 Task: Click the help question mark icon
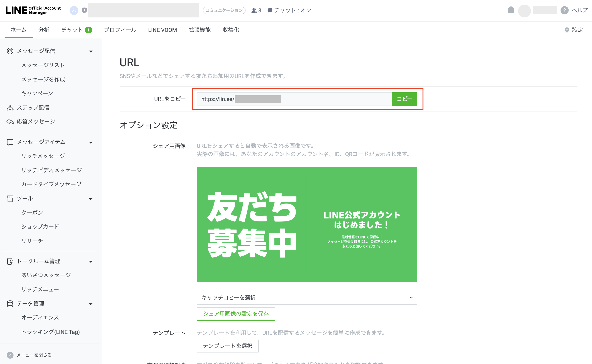[564, 10]
